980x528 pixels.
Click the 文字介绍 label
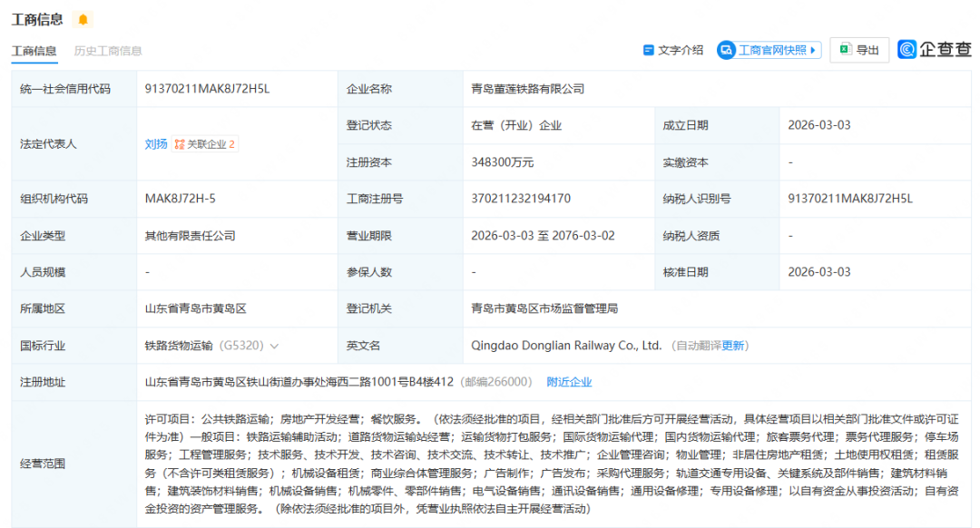(680, 50)
